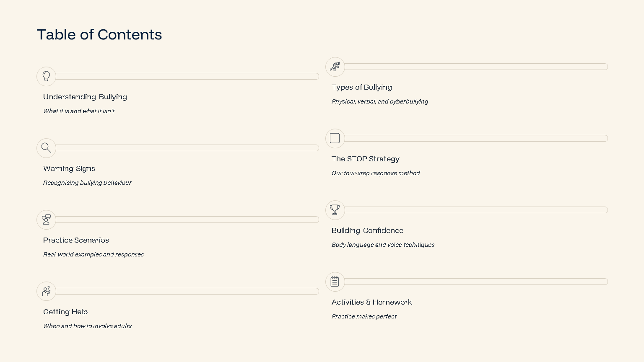Select The STOP Strategy heading
Image resolution: width=644 pixels, height=362 pixels.
click(x=365, y=159)
